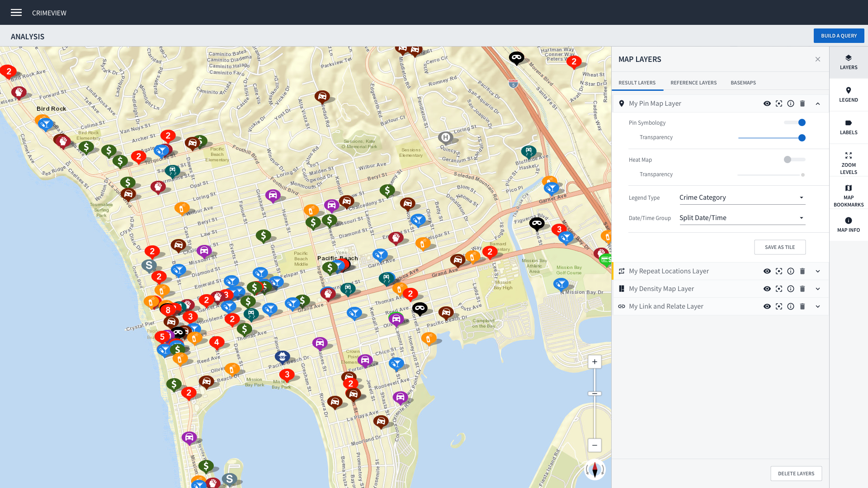Viewport: 868px width, 488px height.
Task: Switch to Reference Layers tab
Action: (693, 83)
